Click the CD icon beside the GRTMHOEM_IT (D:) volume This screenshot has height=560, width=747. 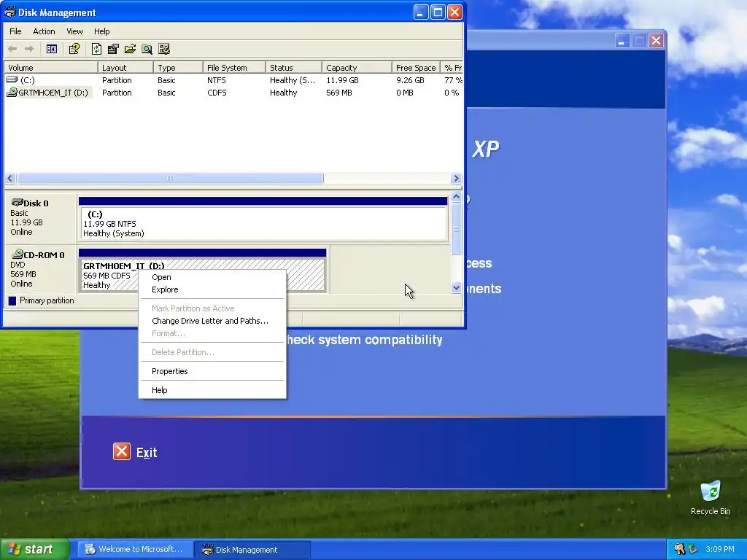click(12, 92)
